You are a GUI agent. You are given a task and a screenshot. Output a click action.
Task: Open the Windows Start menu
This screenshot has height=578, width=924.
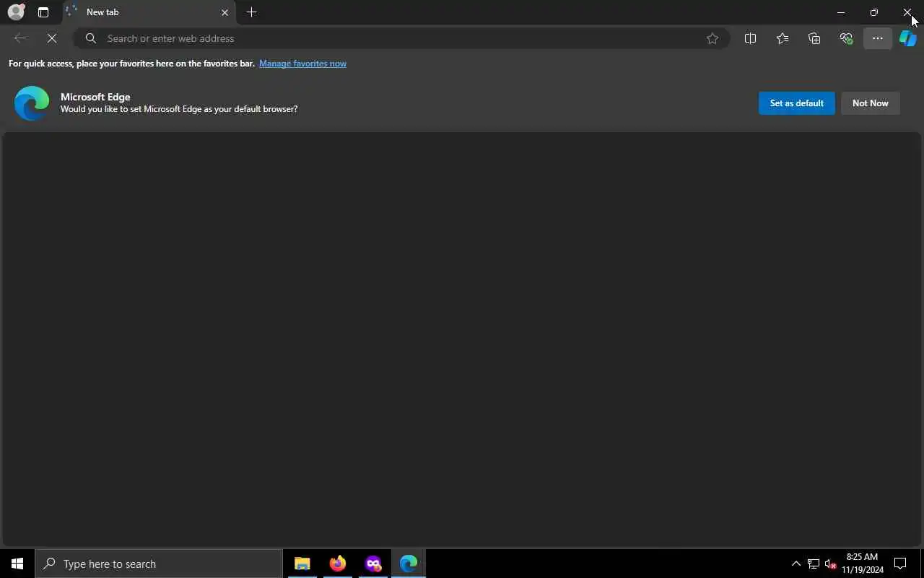pyautogui.click(x=17, y=564)
